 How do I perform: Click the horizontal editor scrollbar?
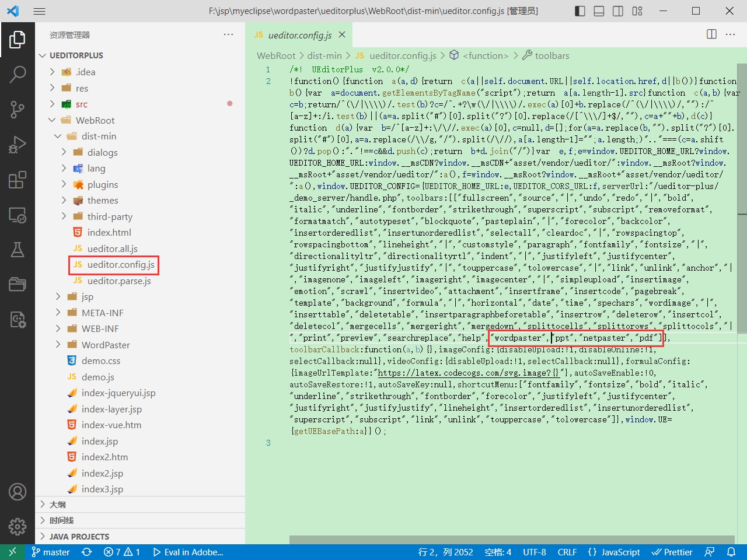coord(512,540)
